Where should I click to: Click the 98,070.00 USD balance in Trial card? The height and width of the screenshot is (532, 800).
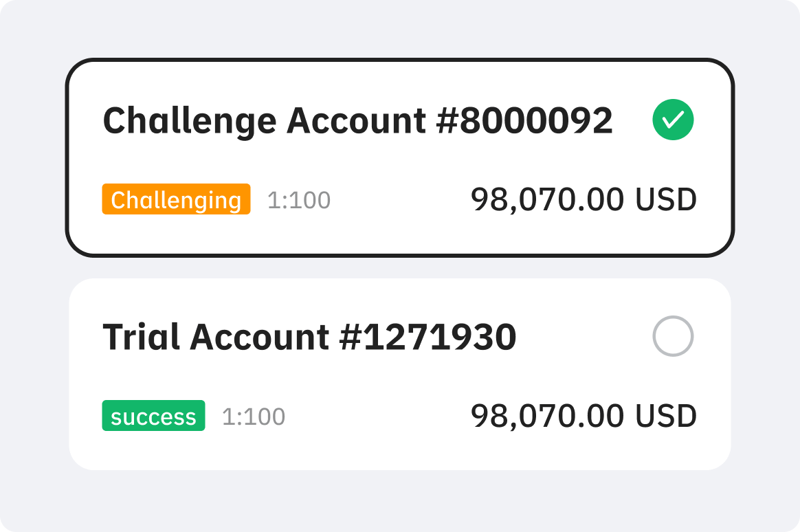(x=584, y=417)
